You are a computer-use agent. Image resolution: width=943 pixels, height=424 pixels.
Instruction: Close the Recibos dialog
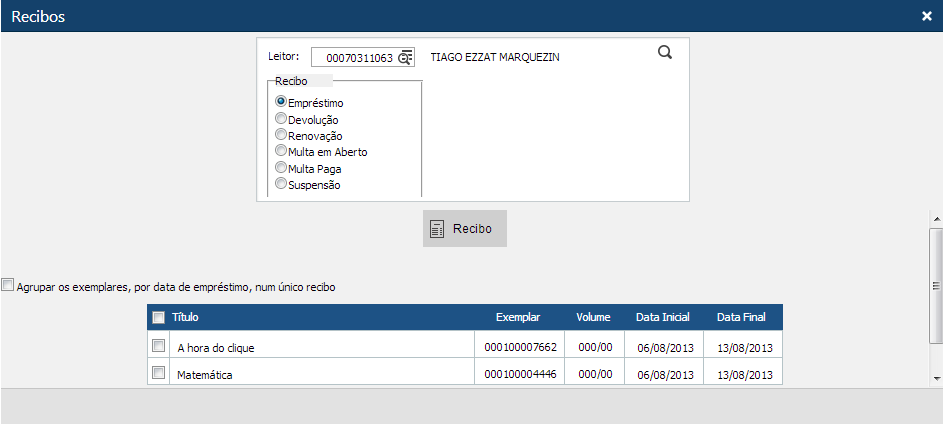pyautogui.click(x=927, y=16)
